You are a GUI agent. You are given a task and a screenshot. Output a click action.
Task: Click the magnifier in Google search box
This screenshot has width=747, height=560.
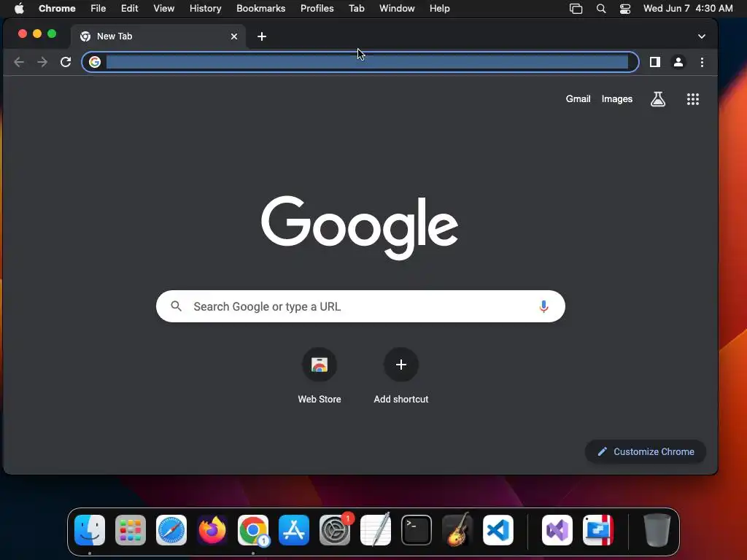tap(177, 306)
